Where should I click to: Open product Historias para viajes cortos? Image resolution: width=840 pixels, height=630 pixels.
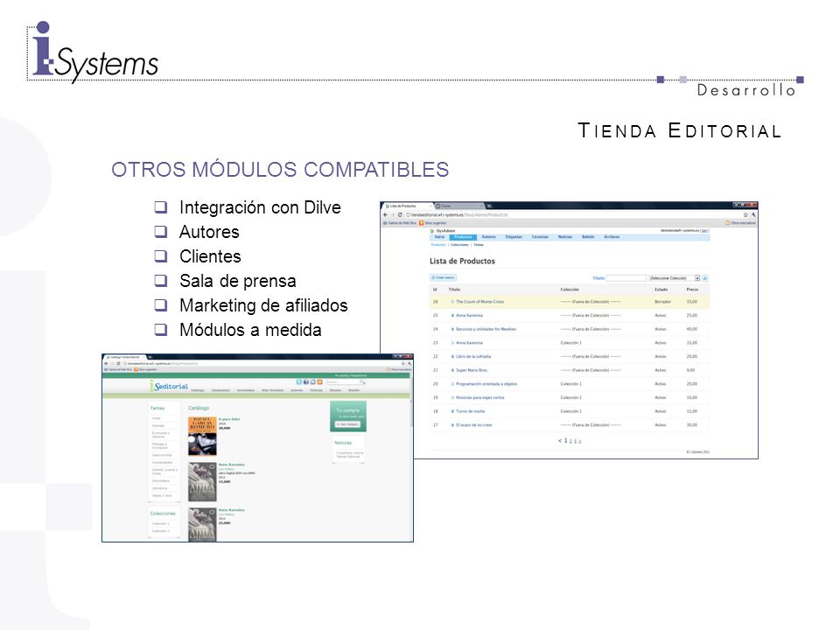click(x=480, y=397)
